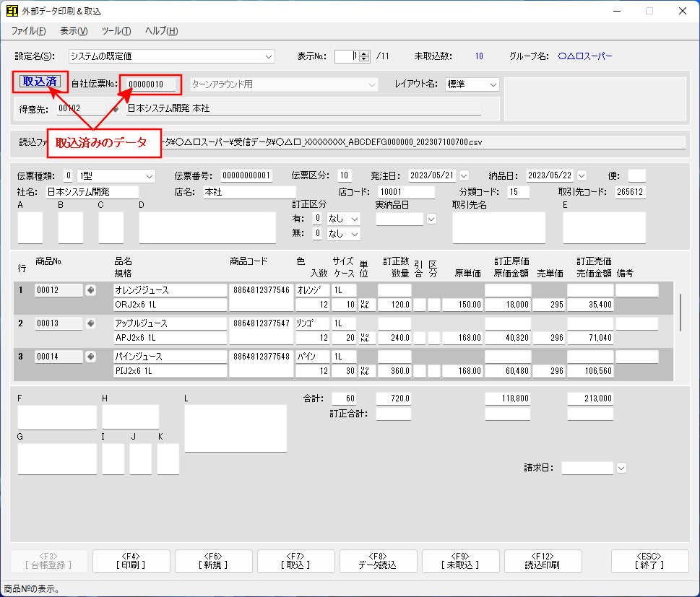Image resolution: width=700 pixels, height=597 pixels.
Task: Open the ツール menu
Action: (116, 31)
